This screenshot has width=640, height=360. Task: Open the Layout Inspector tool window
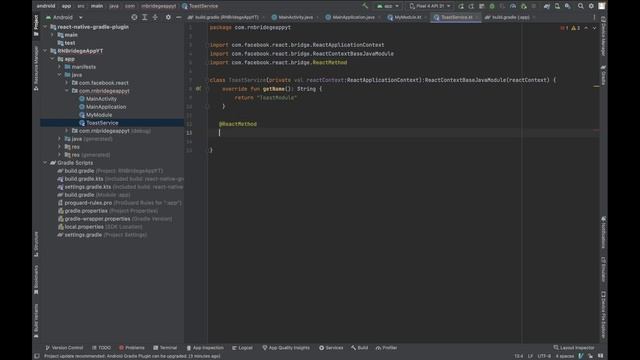(x=574, y=348)
